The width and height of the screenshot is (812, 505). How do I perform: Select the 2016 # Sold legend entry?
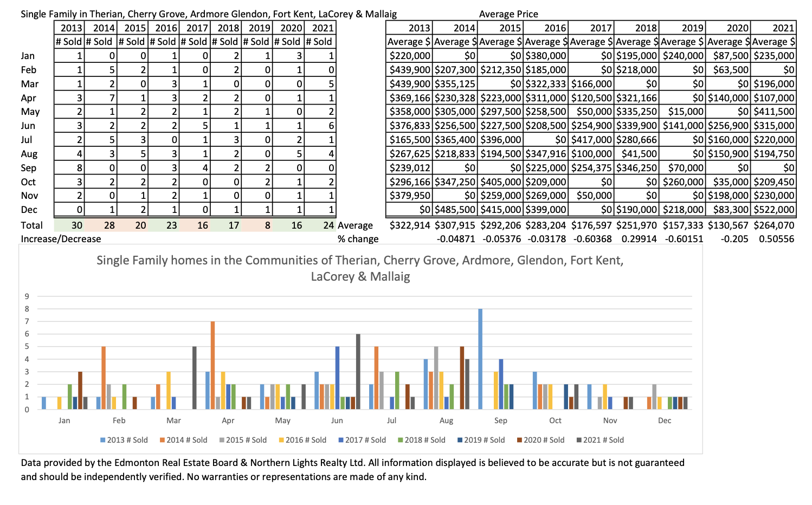tap(302, 440)
